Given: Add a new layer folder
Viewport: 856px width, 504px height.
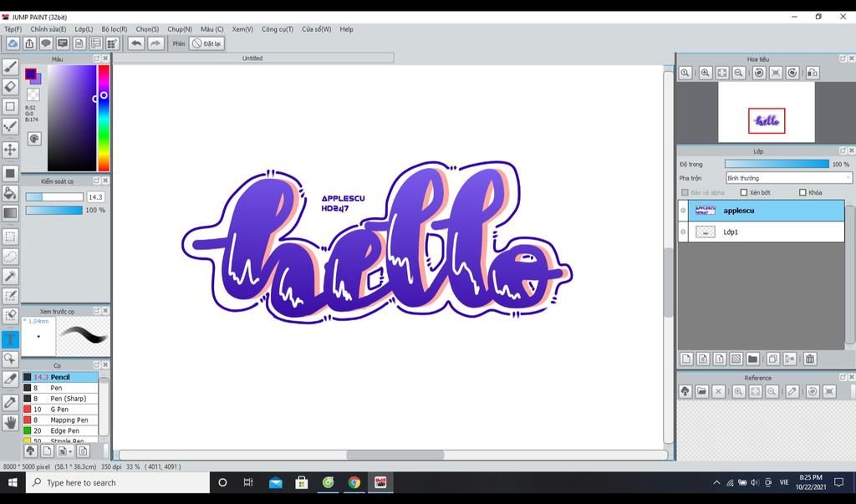Looking at the screenshot, I should coord(752,359).
